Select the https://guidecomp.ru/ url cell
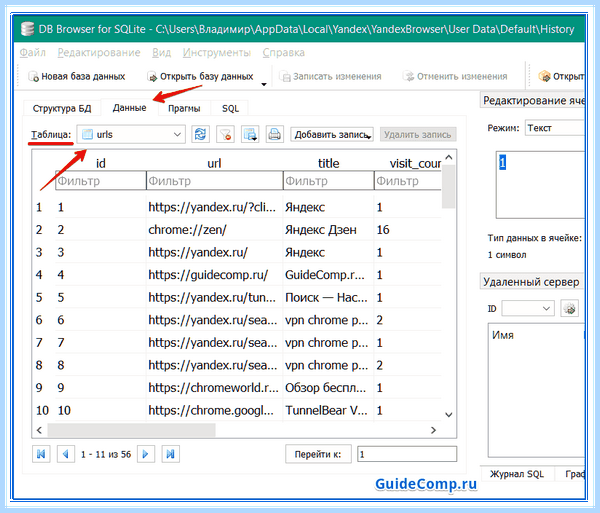 tap(214, 275)
